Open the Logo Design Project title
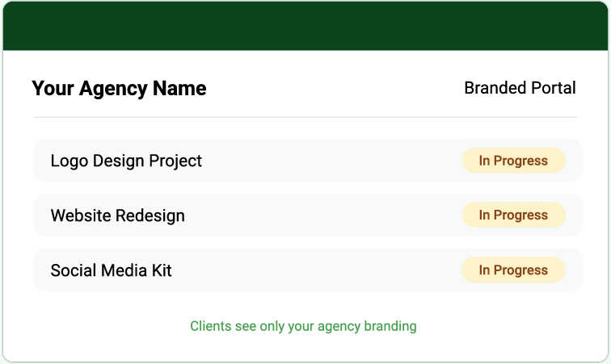Viewport: 611px width, 364px height. (126, 161)
